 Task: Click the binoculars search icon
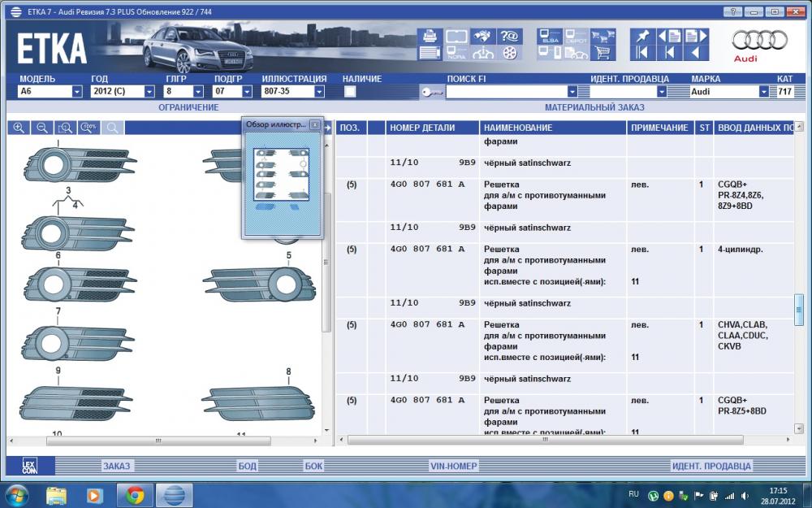tap(482, 37)
